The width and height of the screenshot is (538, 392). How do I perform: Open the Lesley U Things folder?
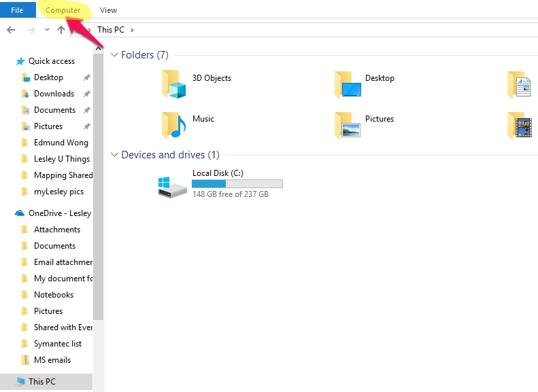tap(62, 159)
